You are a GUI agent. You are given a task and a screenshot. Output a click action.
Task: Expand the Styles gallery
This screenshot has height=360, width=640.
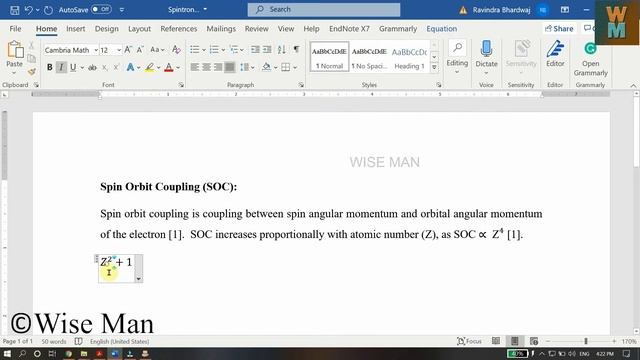[x=434, y=67]
